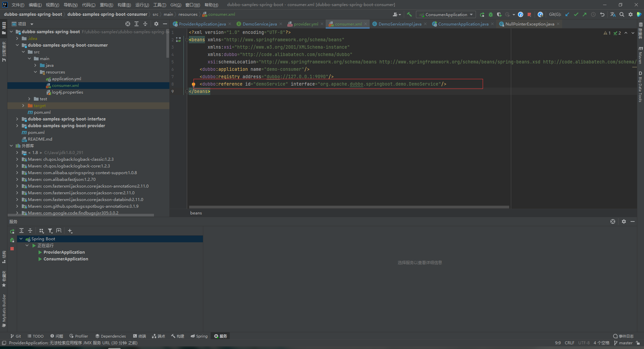
Task: Select application.yml in project tree
Action: pos(66,79)
